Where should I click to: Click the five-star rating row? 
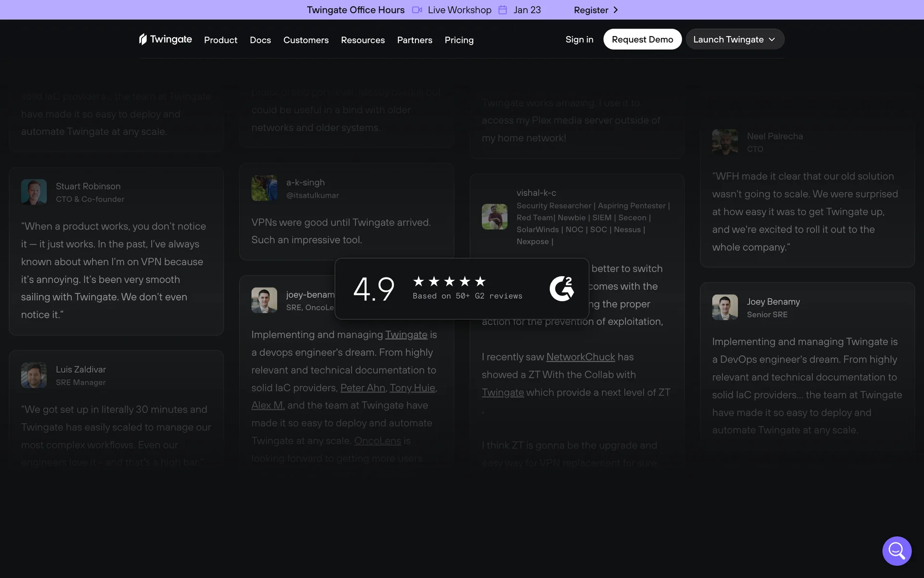(x=449, y=281)
